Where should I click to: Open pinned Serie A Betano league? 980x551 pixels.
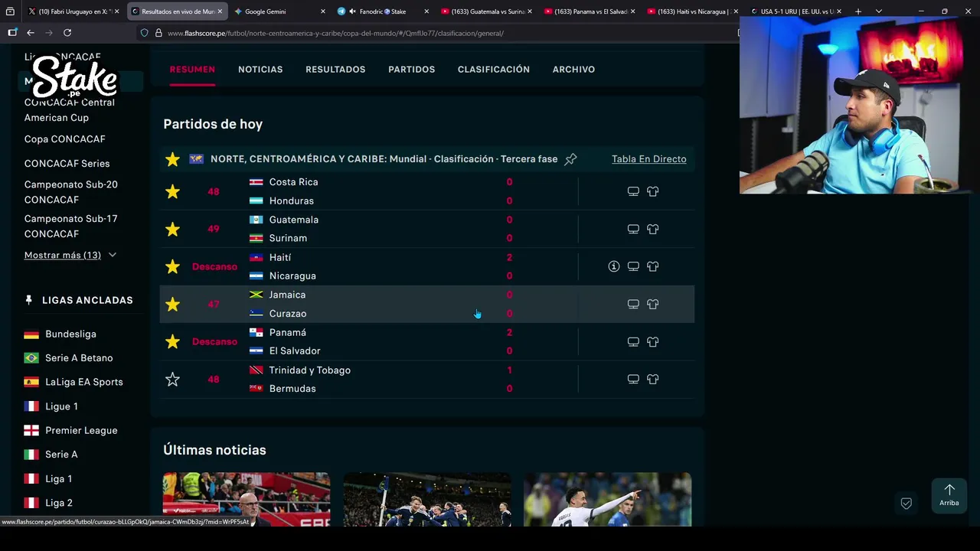(x=79, y=358)
